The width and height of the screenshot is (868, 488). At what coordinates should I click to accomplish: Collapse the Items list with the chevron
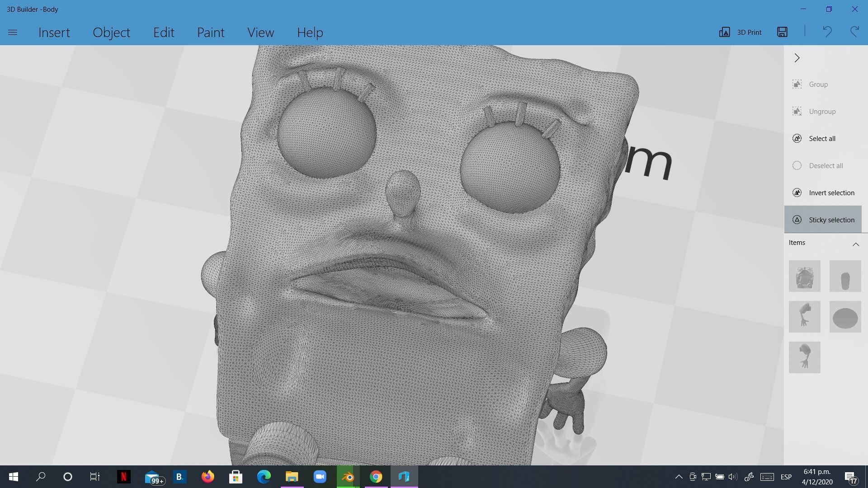pos(856,244)
